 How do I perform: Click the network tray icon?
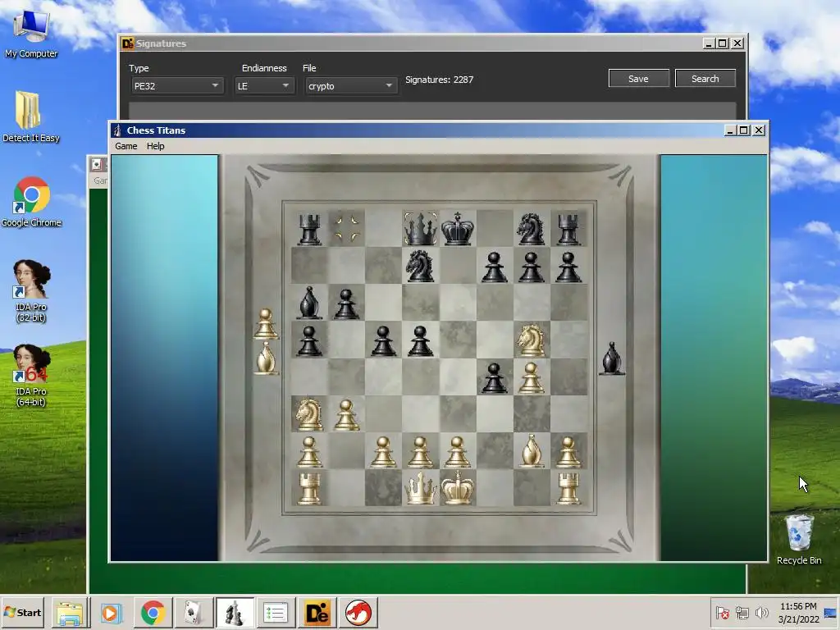[742, 613]
